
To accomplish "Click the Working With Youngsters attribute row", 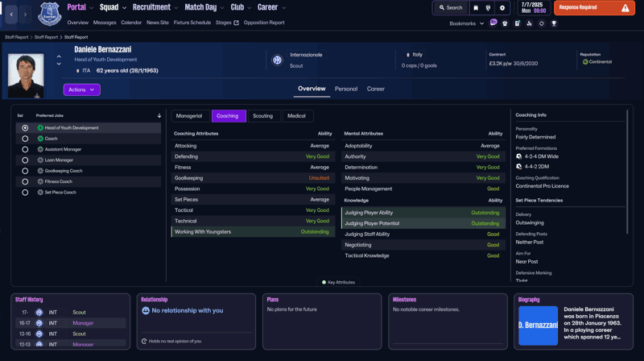I will [253, 232].
